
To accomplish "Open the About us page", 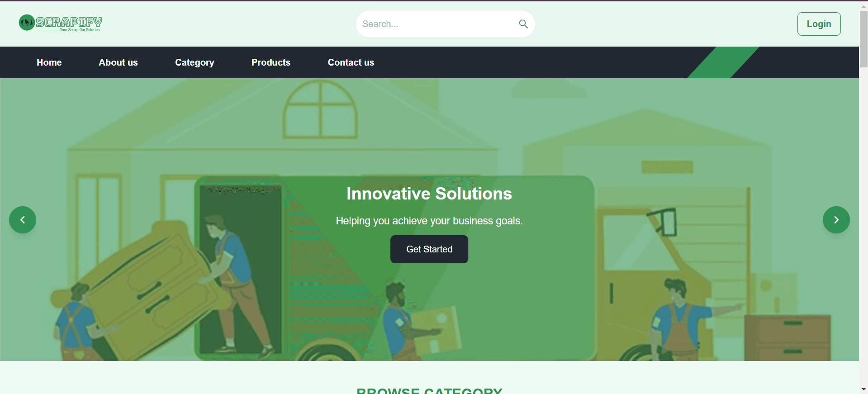I will coord(118,62).
